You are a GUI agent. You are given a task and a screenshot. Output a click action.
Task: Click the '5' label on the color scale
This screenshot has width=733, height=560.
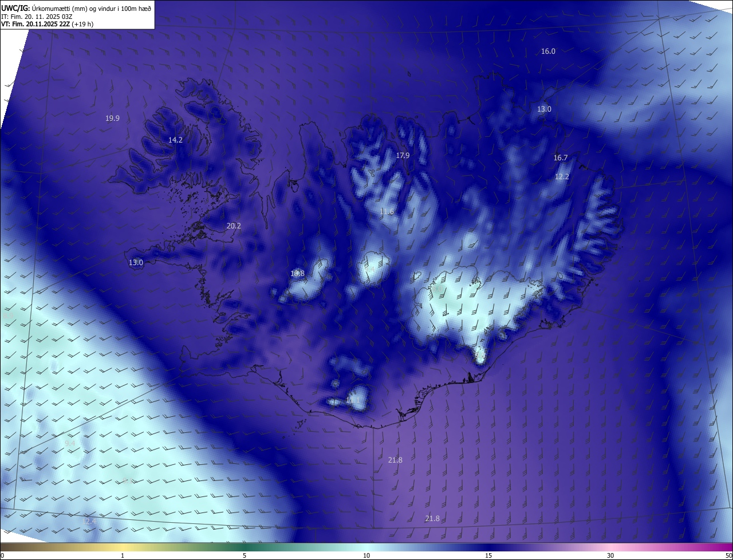[245, 555]
